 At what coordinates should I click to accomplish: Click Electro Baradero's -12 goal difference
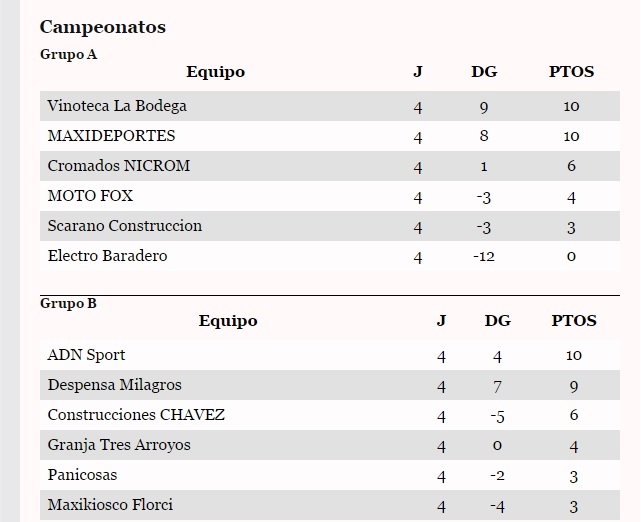click(484, 257)
